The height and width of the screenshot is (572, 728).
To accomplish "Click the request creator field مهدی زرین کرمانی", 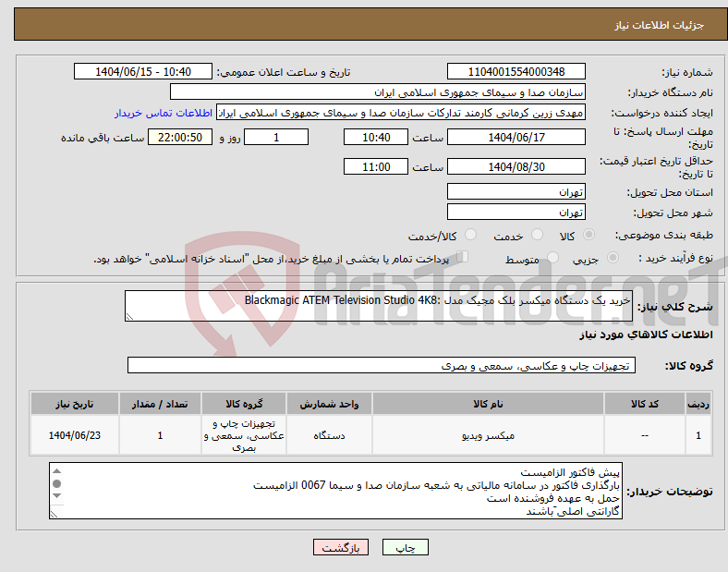I will click(401, 113).
